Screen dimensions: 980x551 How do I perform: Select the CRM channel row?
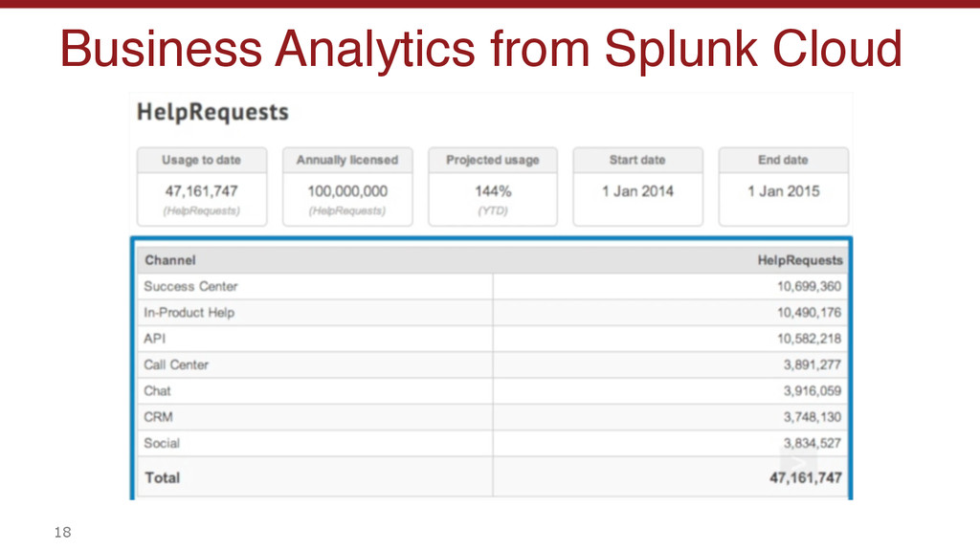[x=492, y=417]
